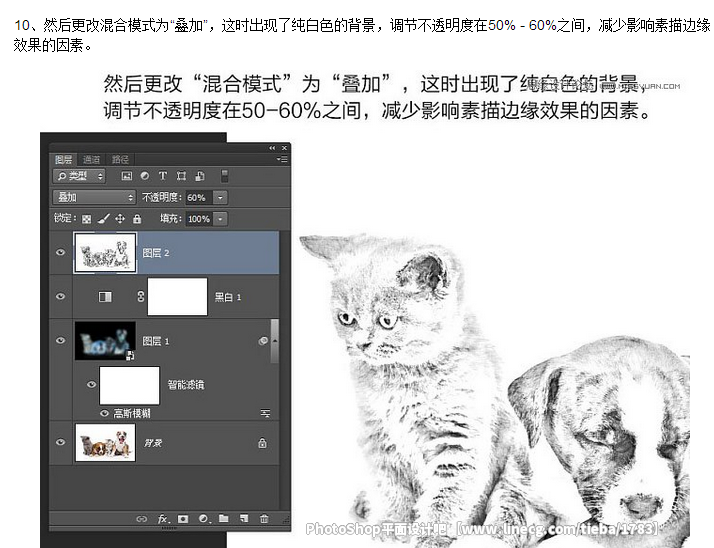Open 高斯模糊 filter blending options icon
Image resolution: width=714 pixels, height=548 pixels.
coord(265,413)
